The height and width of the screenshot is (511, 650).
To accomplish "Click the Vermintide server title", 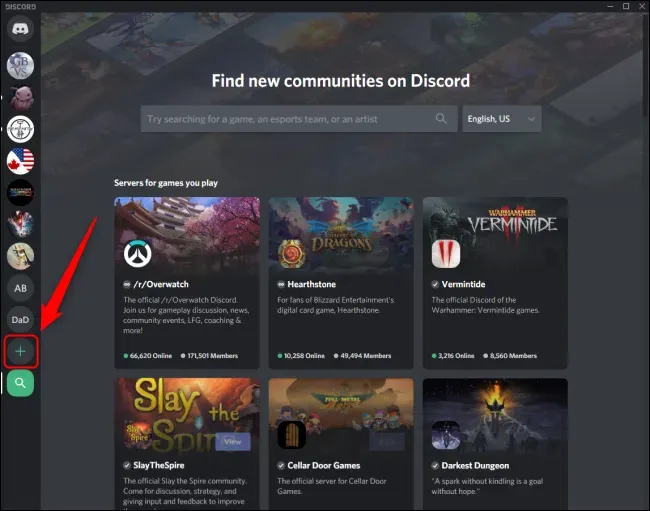I will coord(463,284).
